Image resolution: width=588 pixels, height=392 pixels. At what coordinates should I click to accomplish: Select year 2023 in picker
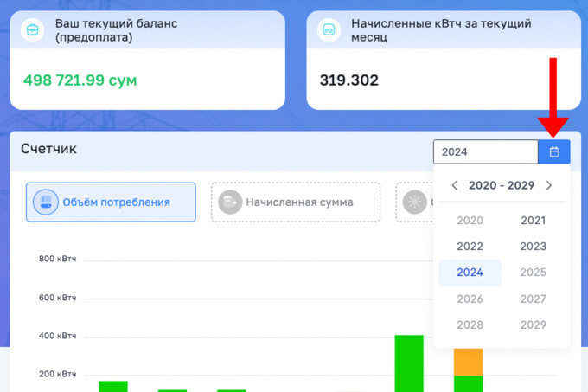(533, 247)
